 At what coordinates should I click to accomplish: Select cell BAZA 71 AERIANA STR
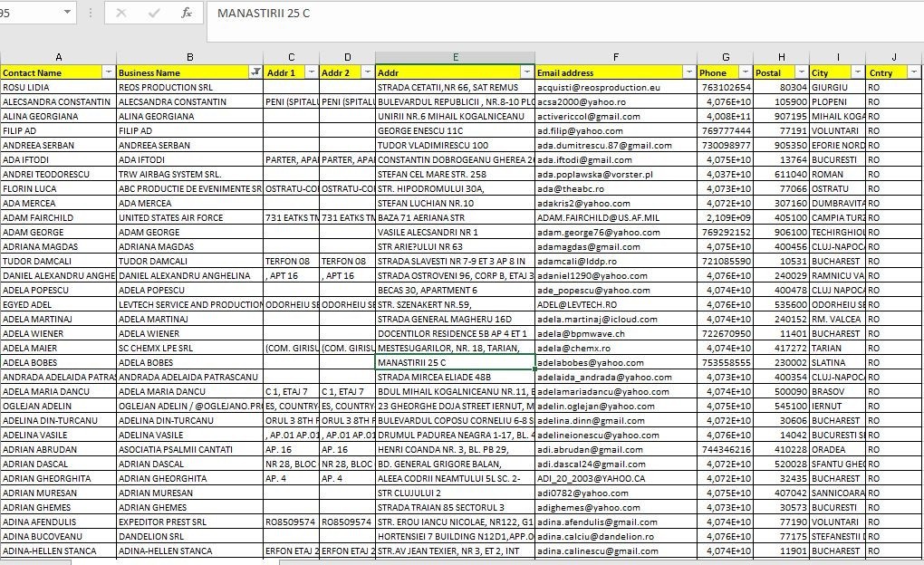pos(455,217)
